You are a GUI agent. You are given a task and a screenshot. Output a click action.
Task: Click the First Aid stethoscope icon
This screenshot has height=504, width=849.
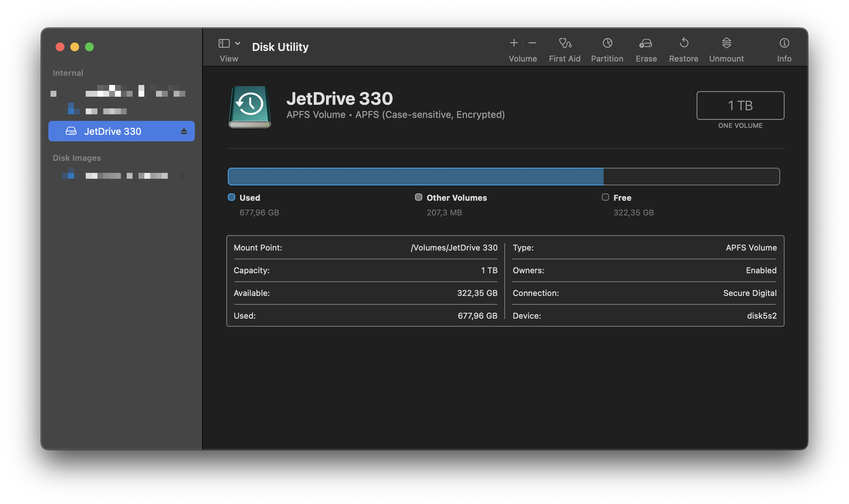565,43
